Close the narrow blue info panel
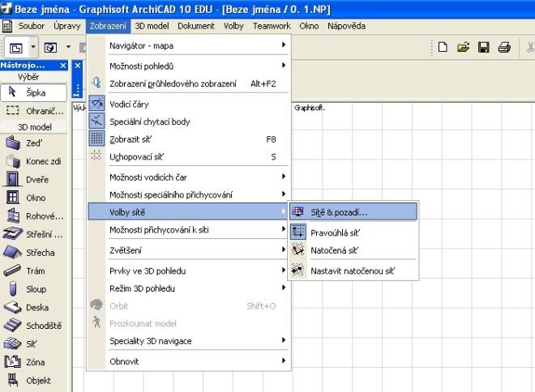Image resolution: width=535 pixels, height=392 pixels. click(x=78, y=66)
